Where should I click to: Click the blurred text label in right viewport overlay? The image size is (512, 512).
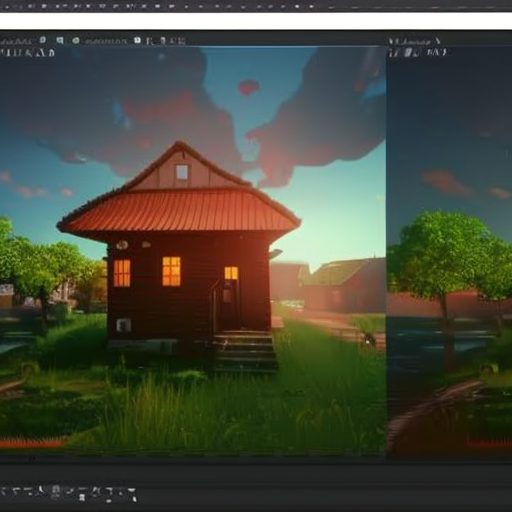[436, 52]
